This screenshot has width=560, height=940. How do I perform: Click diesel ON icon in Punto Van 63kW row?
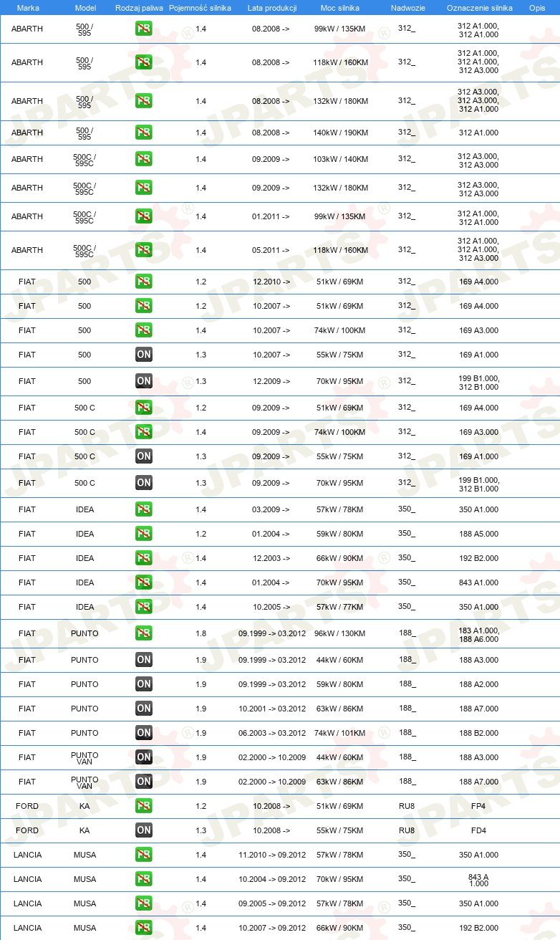coord(144,782)
